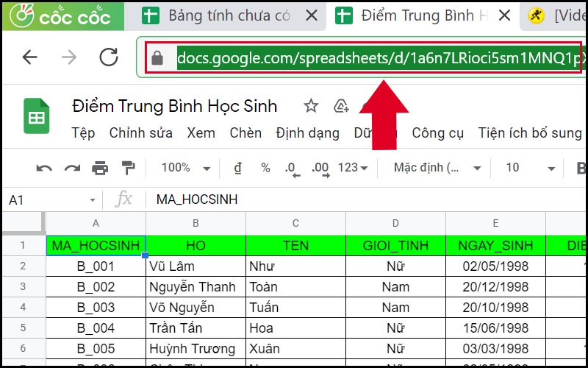This screenshot has width=588, height=368.
Task: Open the Mặc định font dropdown
Action: pos(437,168)
